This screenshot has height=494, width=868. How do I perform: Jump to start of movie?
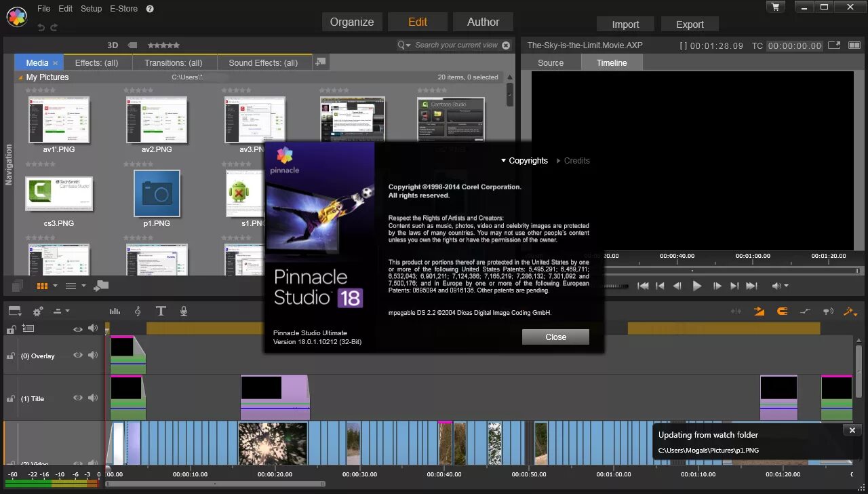(643, 286)
